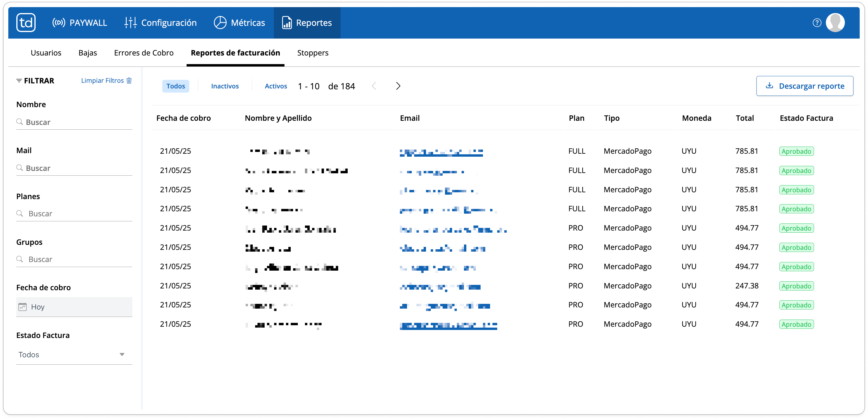Select Reportes de facturación tab
868x419 pixels.
click(235, 53)
